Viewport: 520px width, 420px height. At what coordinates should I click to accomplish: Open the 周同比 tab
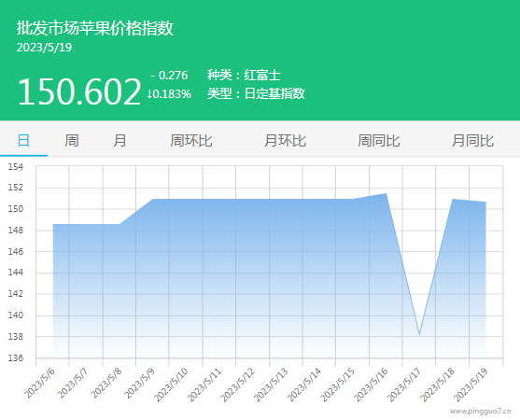coord(379,141)
